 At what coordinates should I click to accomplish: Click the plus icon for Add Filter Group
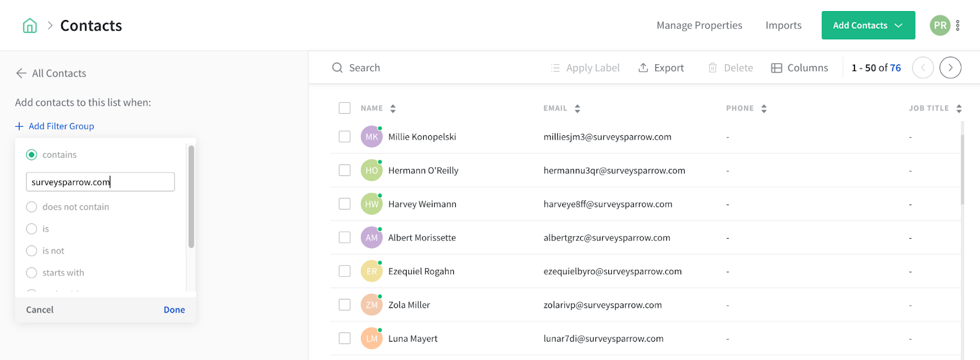tap(19, 126)
